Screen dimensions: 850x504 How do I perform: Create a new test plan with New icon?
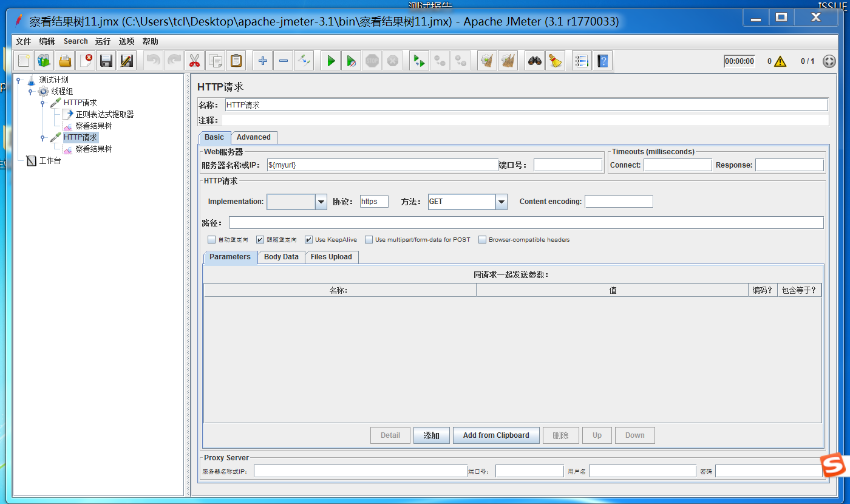(24, 61)
